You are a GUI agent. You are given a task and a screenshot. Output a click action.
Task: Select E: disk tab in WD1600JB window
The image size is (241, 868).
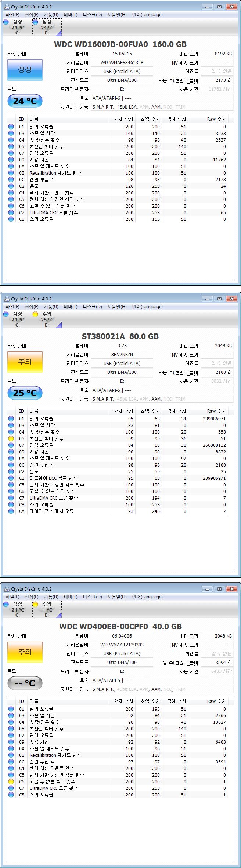point(47,27)
